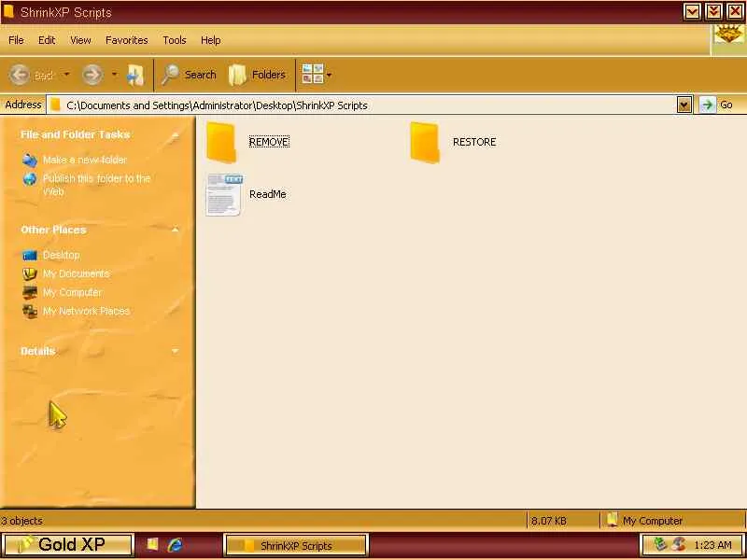
Task: Expand the Address bar dropdown
Action: pyautogui.click(x=684, y=105)
